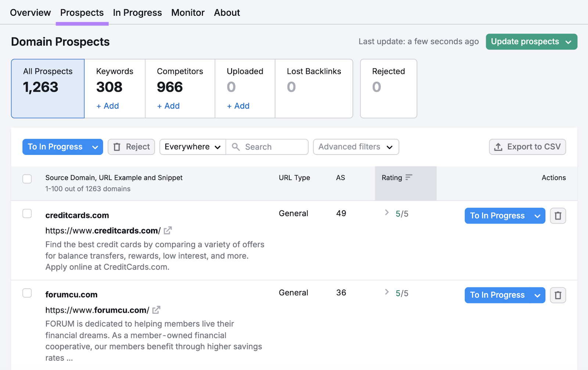Click the blue To In Progress bulk button
This screenshot has width=588, height=370.
point(55,147)
